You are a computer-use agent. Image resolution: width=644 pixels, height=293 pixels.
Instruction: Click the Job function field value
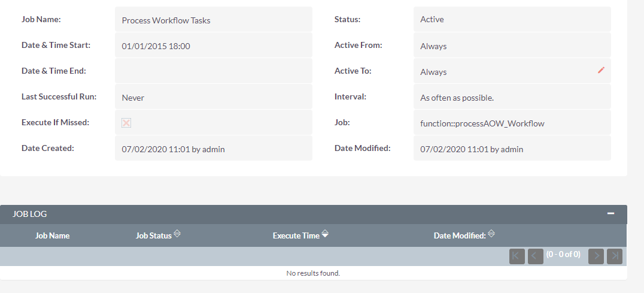click(482, 123)
